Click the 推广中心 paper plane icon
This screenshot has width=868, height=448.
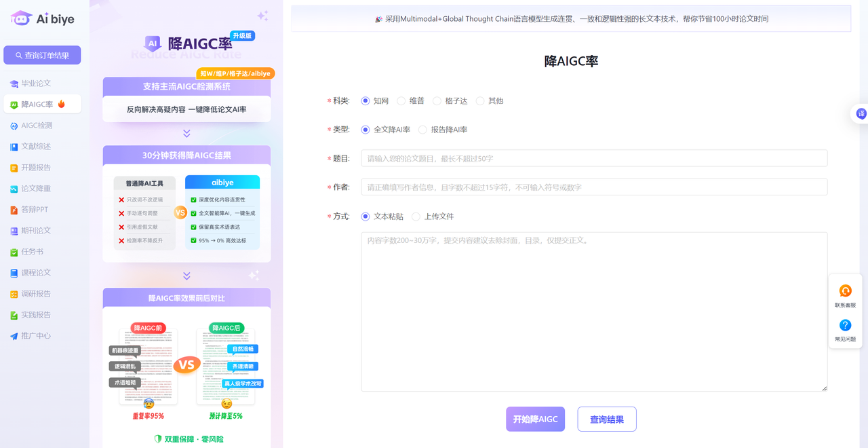(14, 336)
